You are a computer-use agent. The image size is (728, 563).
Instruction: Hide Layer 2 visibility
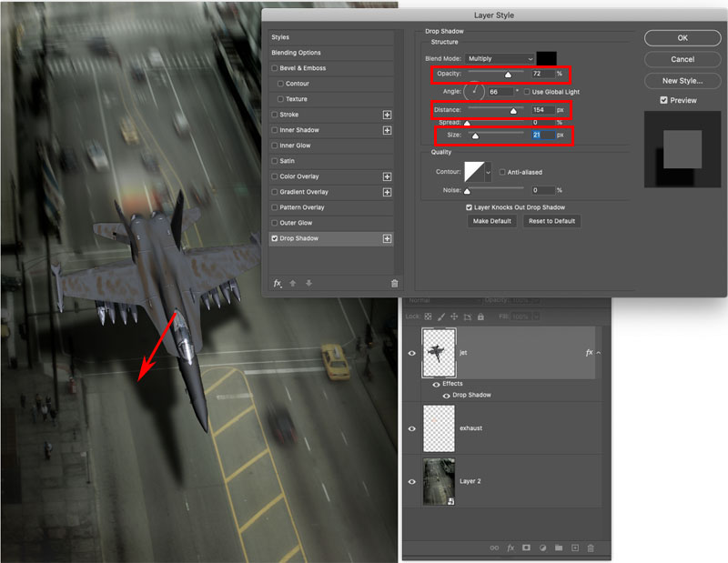pos(412,482)
